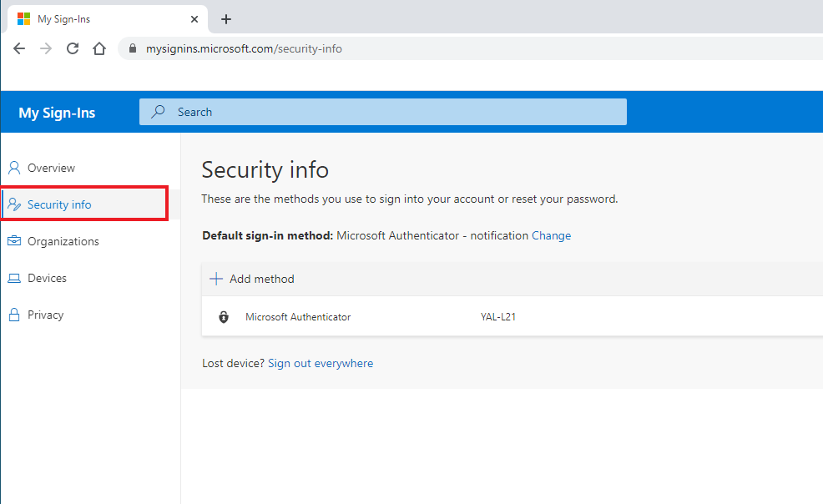
Task: Click the Security info icon in sidebar
Action: pos(13,204)
